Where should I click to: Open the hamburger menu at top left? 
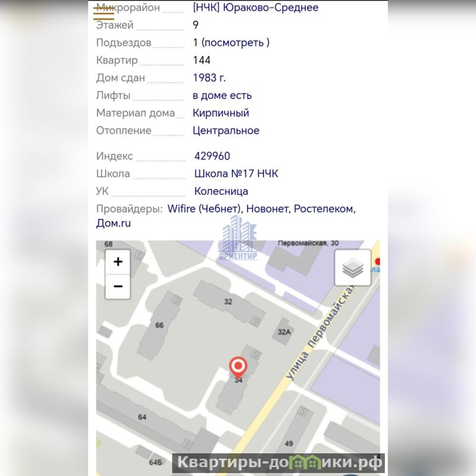coord(104,12)
